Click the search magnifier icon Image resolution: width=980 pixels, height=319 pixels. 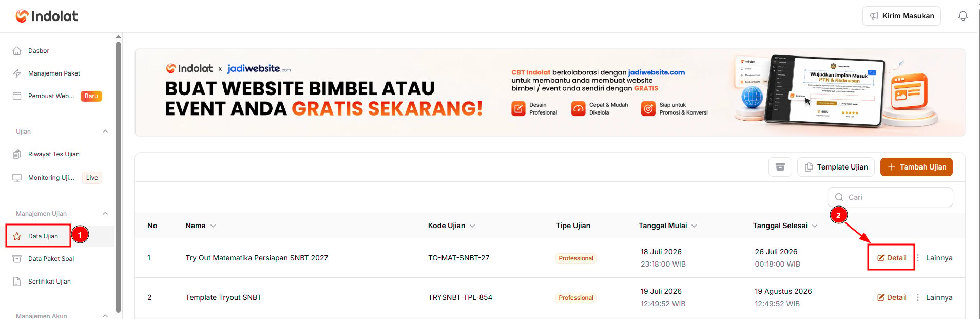pos(839,197)
